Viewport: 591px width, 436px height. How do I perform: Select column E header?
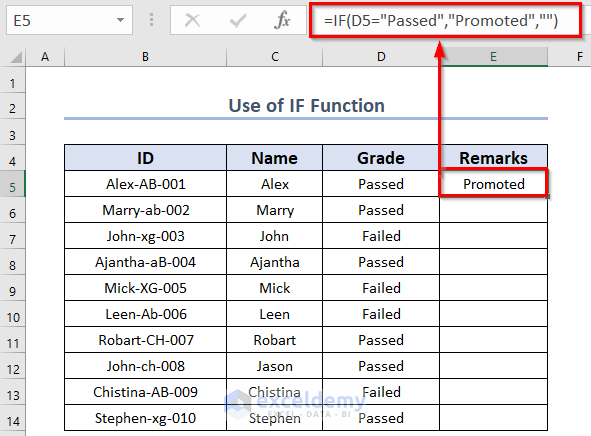494,57
